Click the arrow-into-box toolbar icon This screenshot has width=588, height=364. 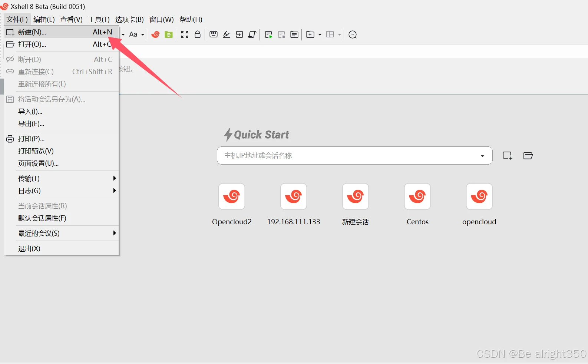pos(240,34)
